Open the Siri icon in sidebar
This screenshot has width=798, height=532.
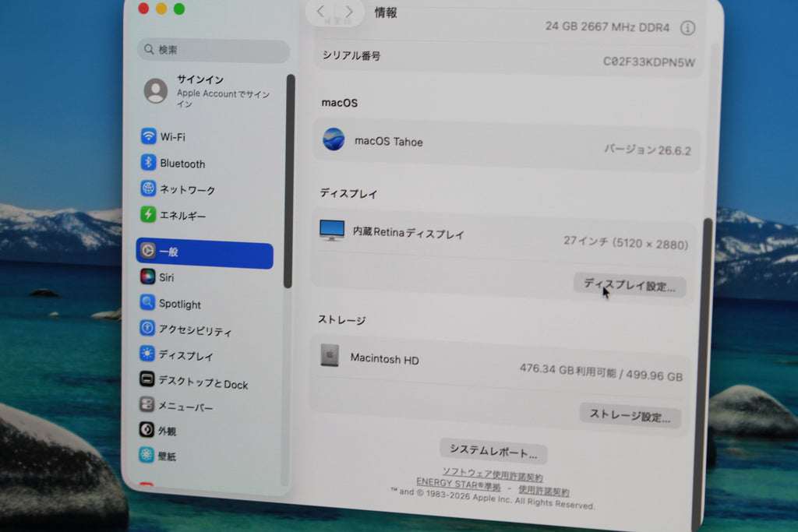click(x=147, y=277)
